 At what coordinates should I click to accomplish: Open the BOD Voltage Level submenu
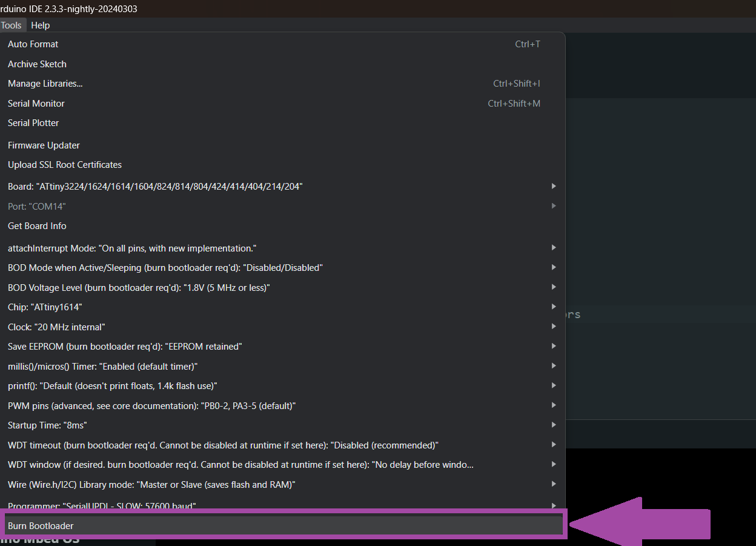pyautogui.click(x=553, y=287)
